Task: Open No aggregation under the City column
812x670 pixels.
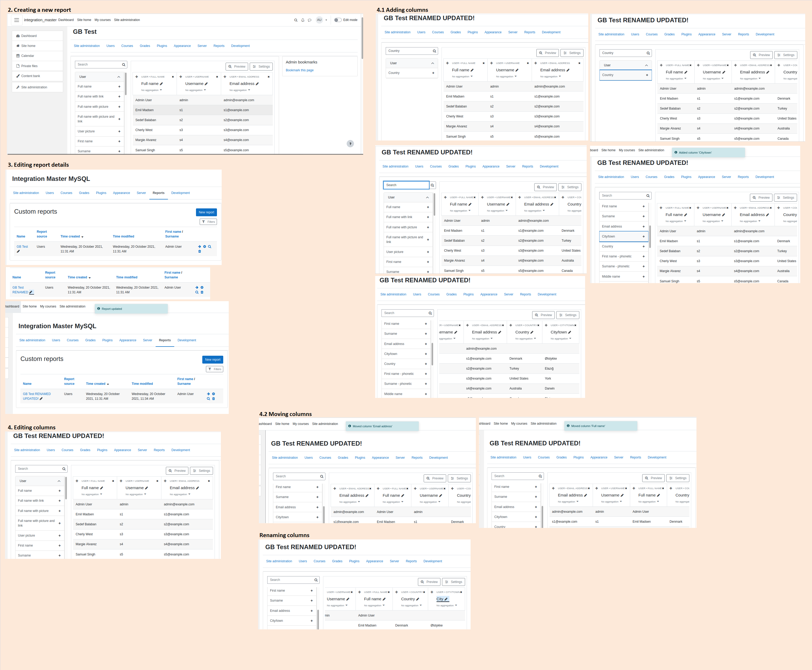Action: tap(447, 606)
